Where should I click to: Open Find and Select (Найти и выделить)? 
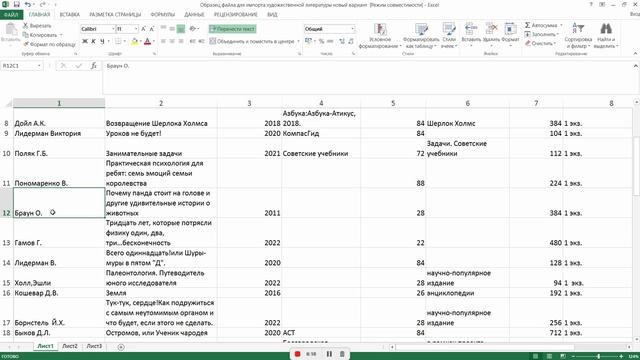coord(606,36)
